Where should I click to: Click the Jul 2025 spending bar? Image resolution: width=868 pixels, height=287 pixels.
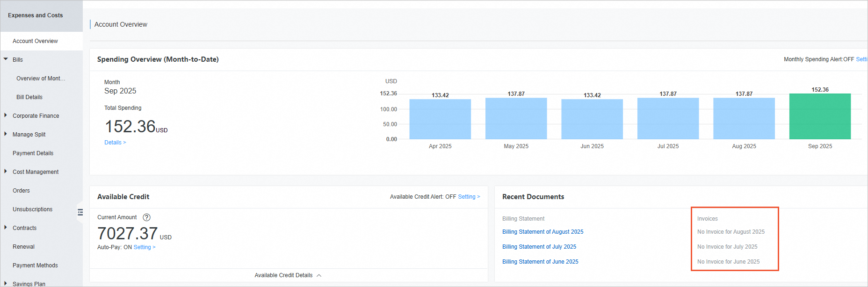pos(668,118)
